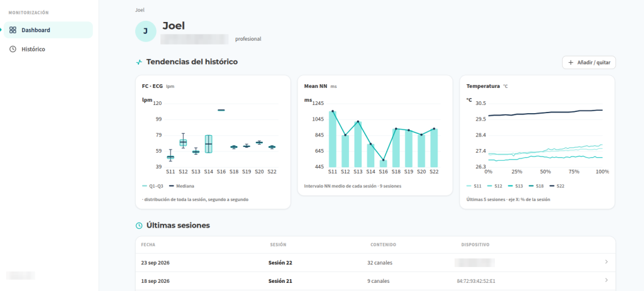Screen dimensions: 644x291
Task: Click the DISPOSITIVO column header
Action: click(475, 244)
